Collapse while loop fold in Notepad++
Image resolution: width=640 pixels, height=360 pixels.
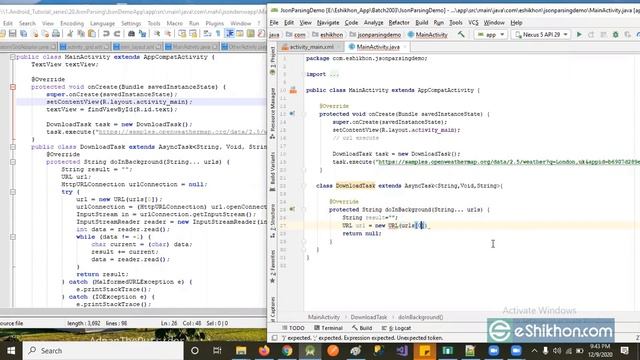coord(13,237)
